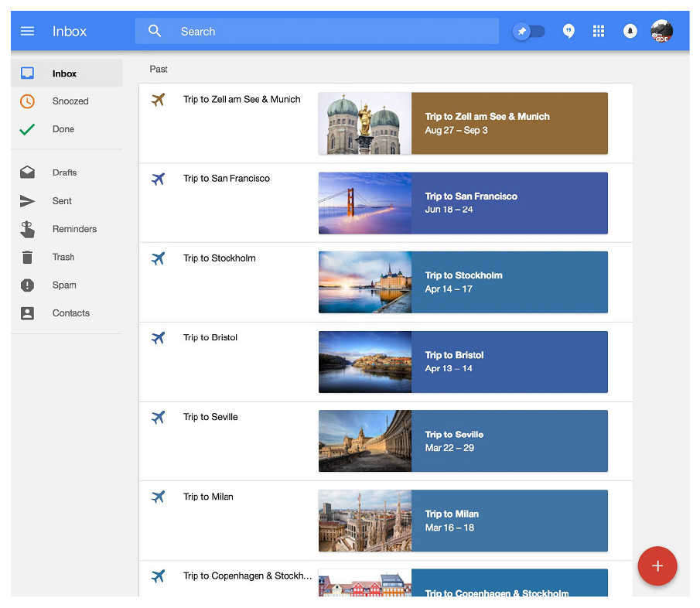Open the hamburger main menu
Screen dimensions: 700x608
27,31
